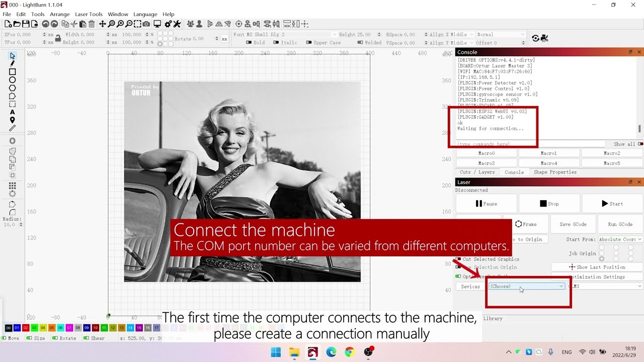Select the blue 01 layer color
The width and height of the screenshot is (644, 362).
pyautogui.click(x=17, y=328)
